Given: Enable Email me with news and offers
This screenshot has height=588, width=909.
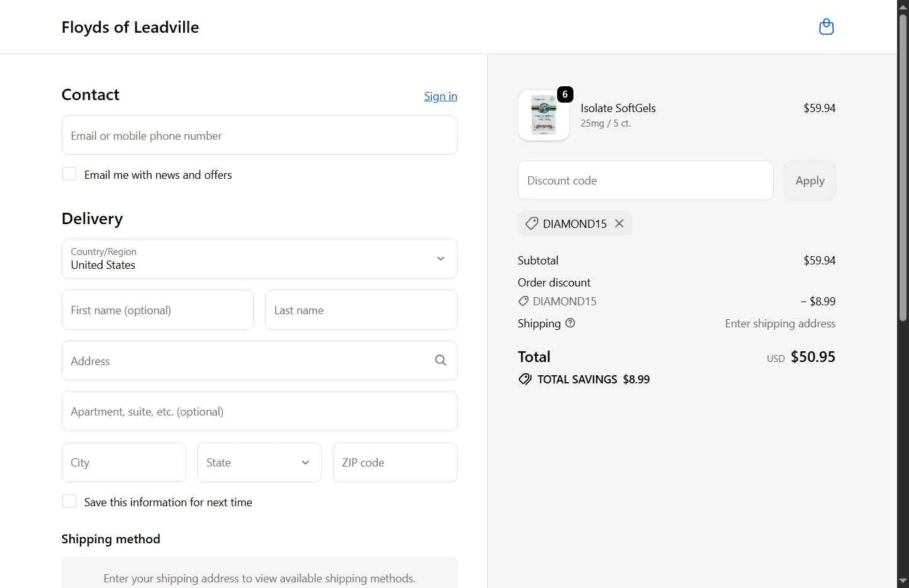Looking at the screenshot, I should coord(69,174).
